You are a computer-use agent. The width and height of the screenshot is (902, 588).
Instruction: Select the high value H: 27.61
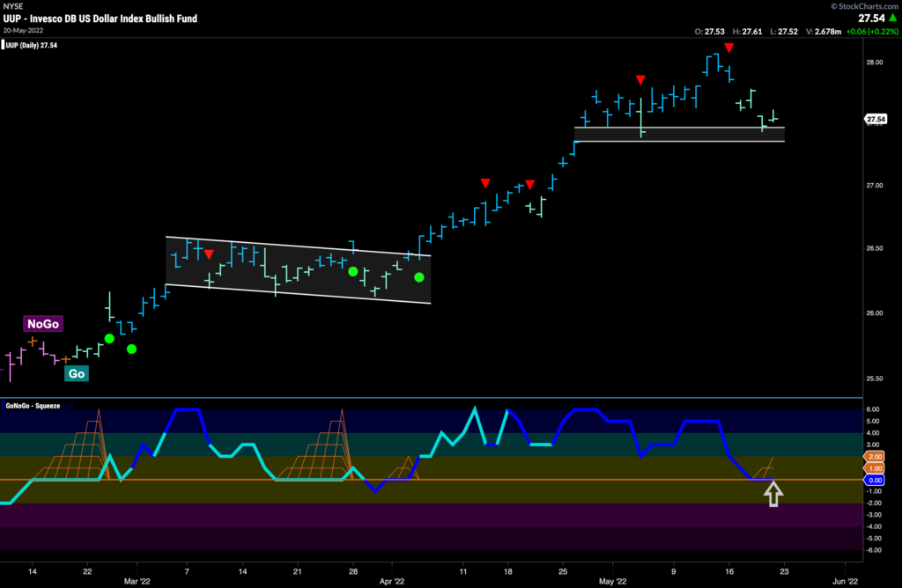click(x=747, y=32)
